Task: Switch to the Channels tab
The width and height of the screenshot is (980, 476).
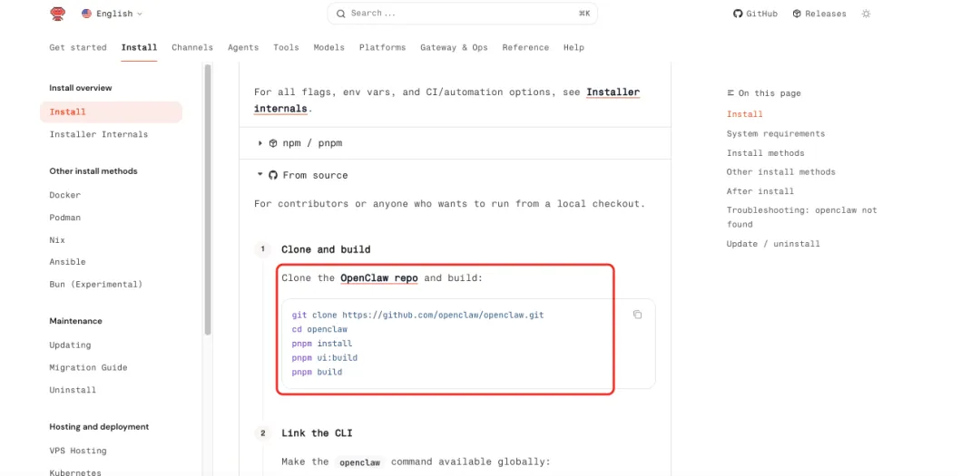Action: coord(192,47)
